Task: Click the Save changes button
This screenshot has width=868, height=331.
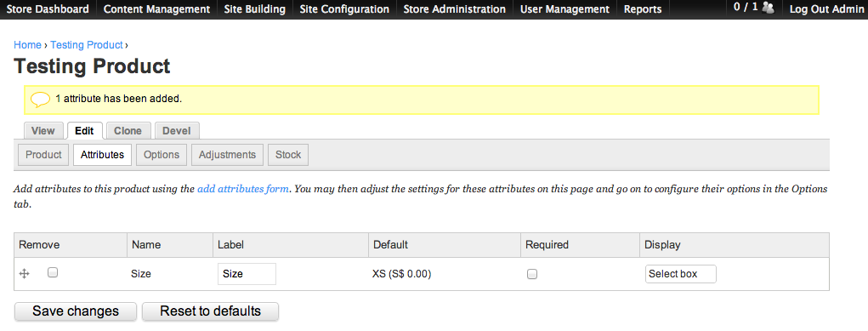Action: (x=76, y=311)
